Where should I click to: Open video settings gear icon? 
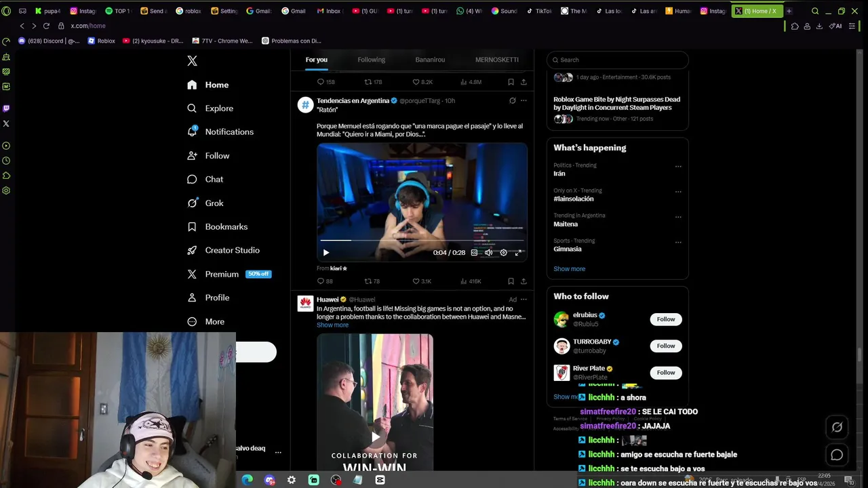pos(503,253)
